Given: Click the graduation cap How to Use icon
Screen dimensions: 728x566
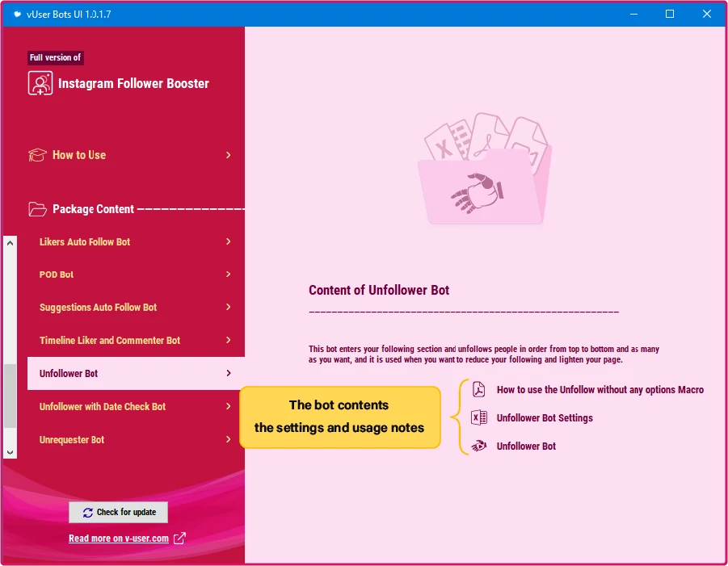Looking at the screenshot, I should point(37,155).
